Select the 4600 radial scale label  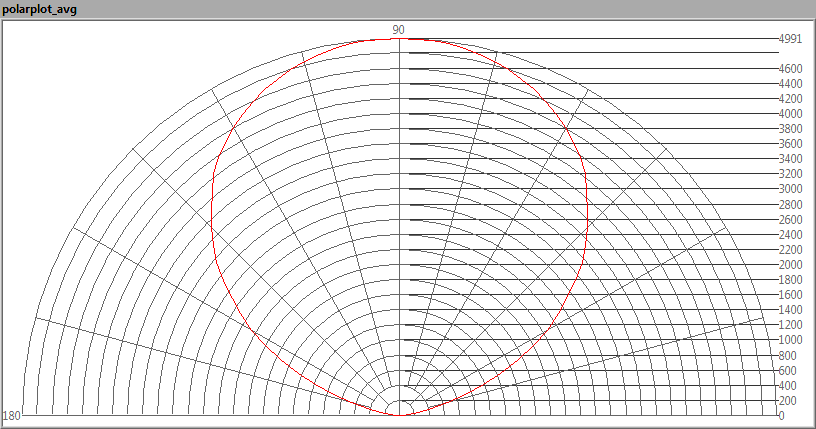(x=790, y=69)
